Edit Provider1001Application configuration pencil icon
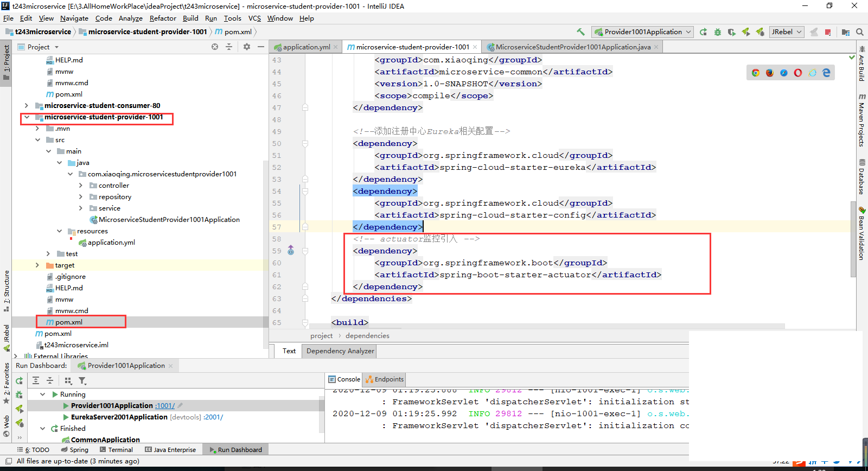The image size is (868, 471). click(180, 405)
